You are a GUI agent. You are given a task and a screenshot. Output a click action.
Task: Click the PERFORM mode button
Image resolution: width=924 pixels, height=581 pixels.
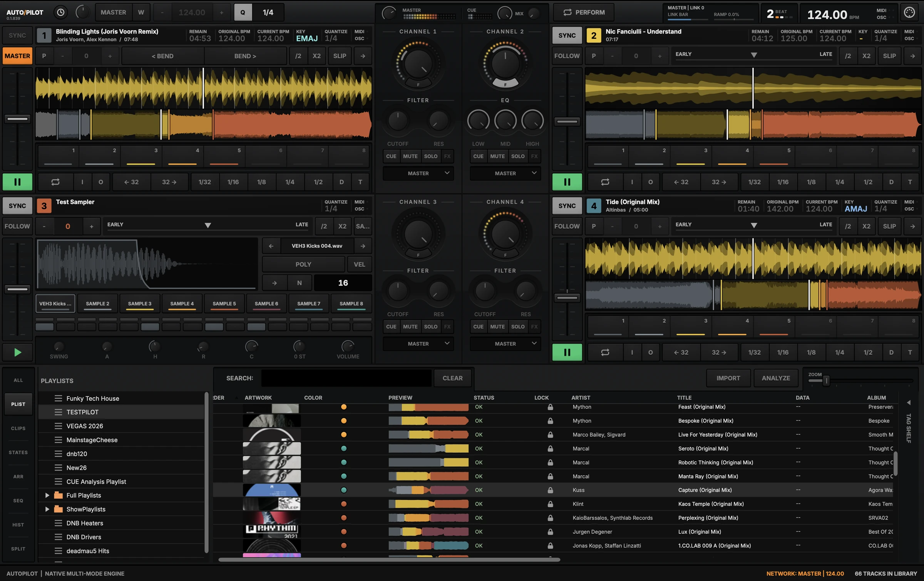coord(584,12)
